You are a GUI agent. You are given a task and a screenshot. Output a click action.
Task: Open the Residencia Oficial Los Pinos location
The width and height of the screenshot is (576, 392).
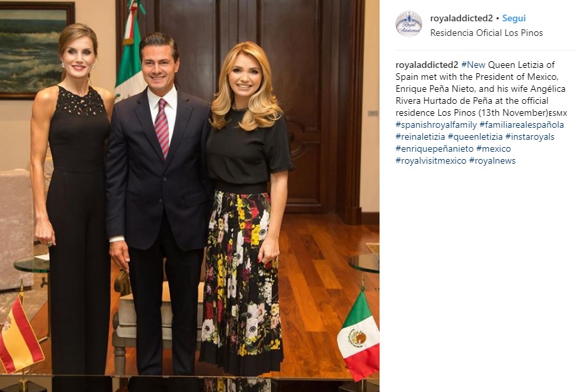[x=486, y=33]
